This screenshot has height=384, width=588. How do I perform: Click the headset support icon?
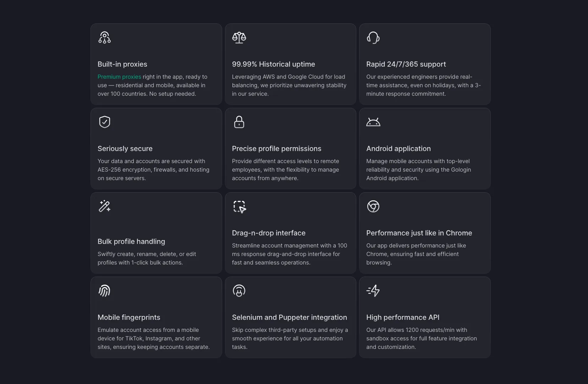point(373,38)
